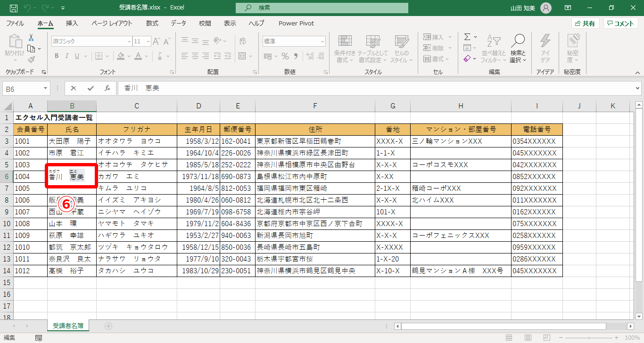Add a new sheet with the plus icon

tap(108, 326)
